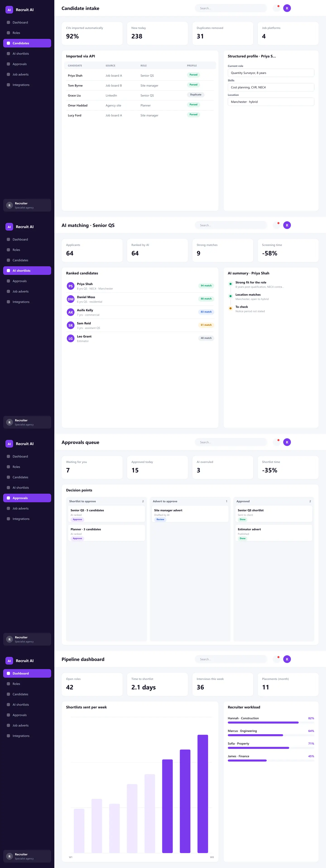Click the SR avatar beside Sam Reid
Screen dimensions: 326x868
71,325
